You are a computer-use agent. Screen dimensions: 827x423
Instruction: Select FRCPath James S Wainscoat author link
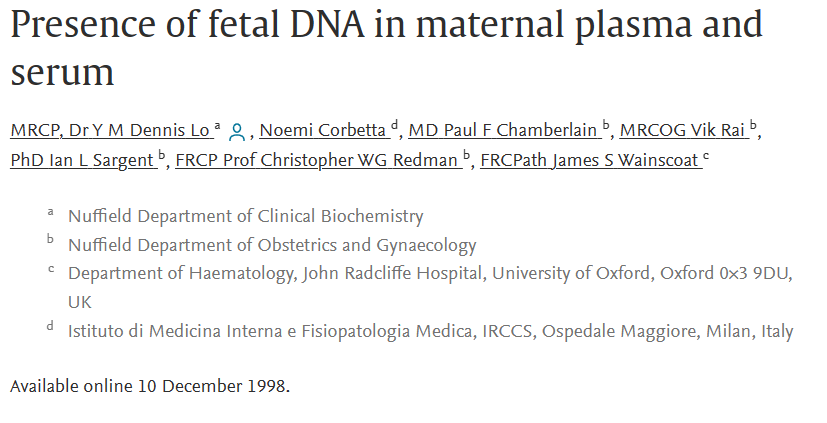click(x=589, y=160)
